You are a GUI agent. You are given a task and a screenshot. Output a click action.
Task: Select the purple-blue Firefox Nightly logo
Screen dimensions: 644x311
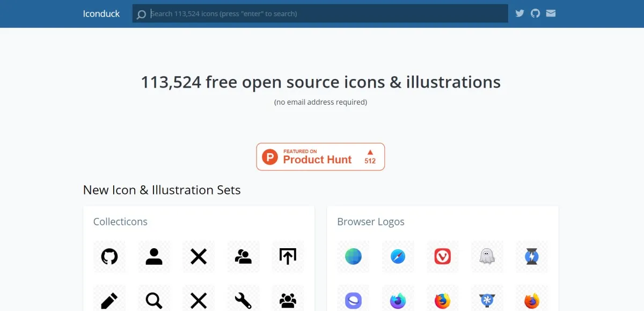398,300
